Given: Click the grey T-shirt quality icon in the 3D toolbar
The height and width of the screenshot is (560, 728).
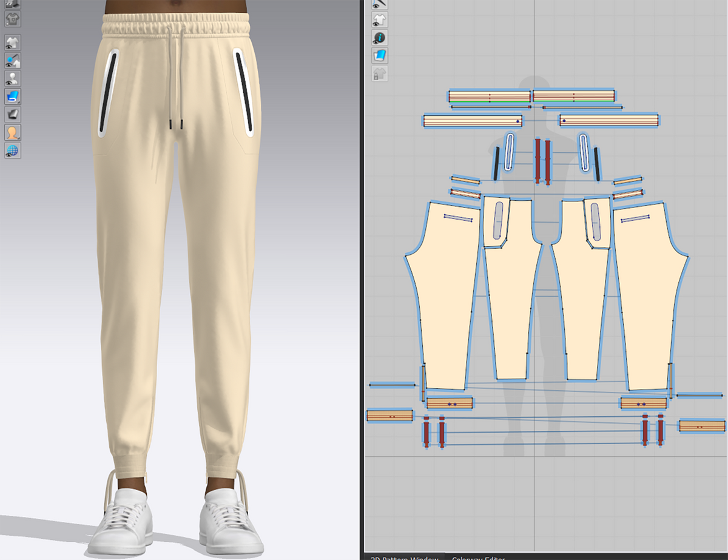Looking at the screenshot, I should point(13,18).
